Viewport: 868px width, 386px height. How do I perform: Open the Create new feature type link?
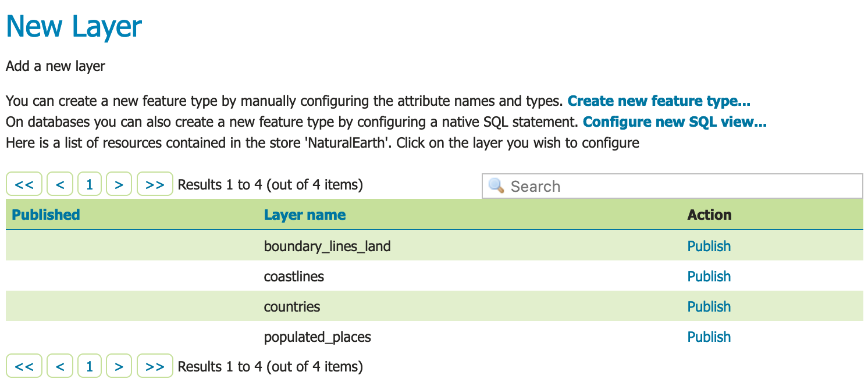pyautogui.click(x=659, y=101)
